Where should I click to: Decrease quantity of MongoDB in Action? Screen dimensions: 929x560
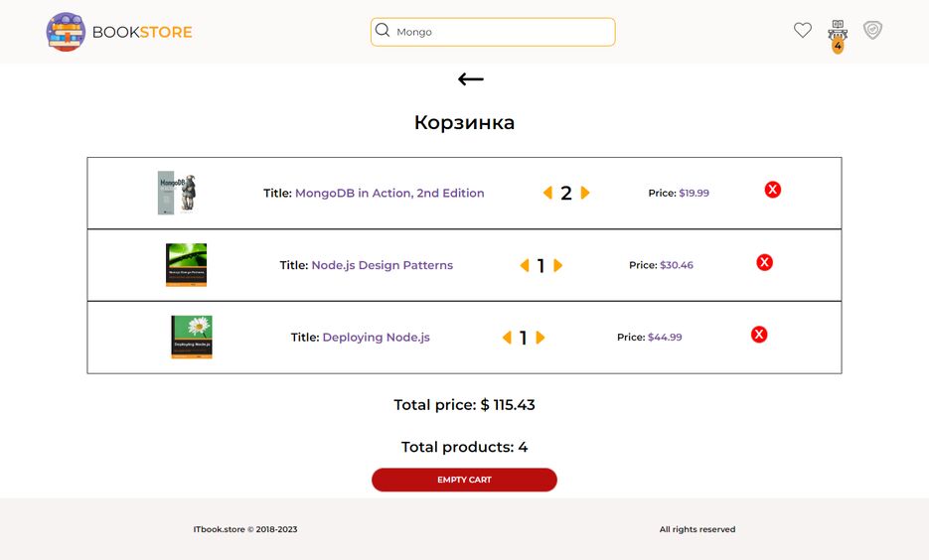click(548, 193)
